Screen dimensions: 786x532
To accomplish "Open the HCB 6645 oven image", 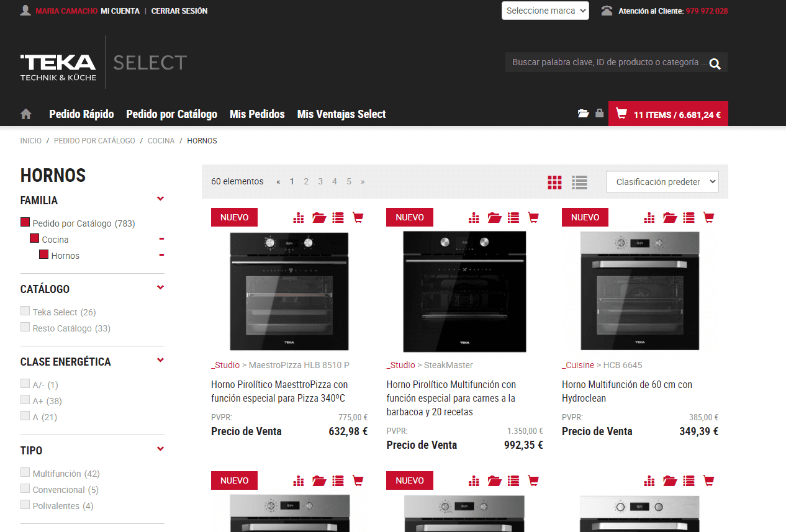I will coord(639,291).
